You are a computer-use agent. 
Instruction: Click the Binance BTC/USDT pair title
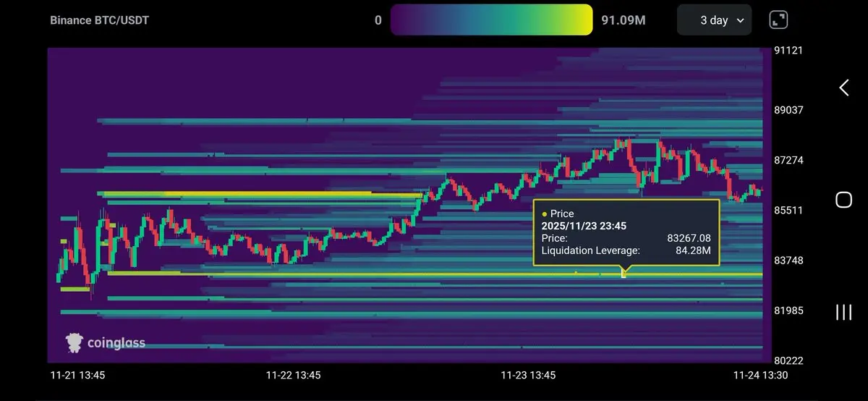point(100,20)
